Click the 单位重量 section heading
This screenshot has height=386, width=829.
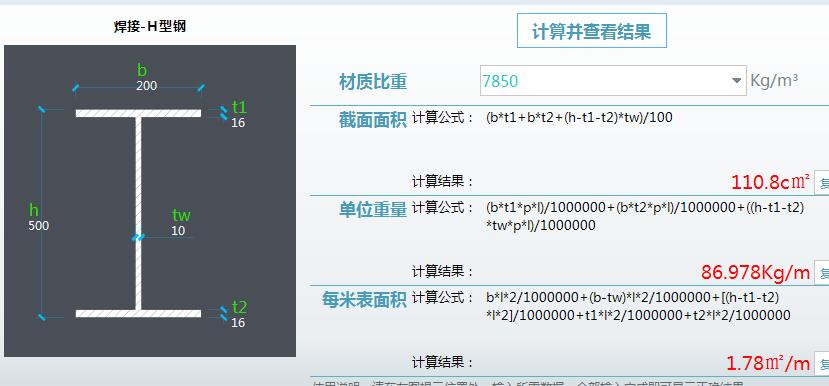click(x=373, y=210)
